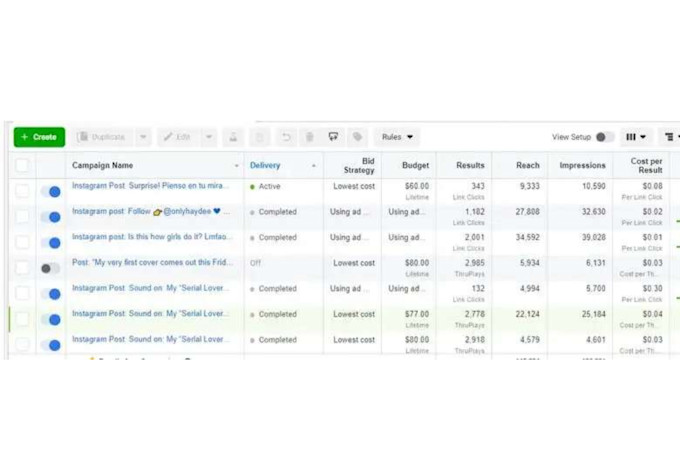Click the 2,001 results value

click(475, 237)
